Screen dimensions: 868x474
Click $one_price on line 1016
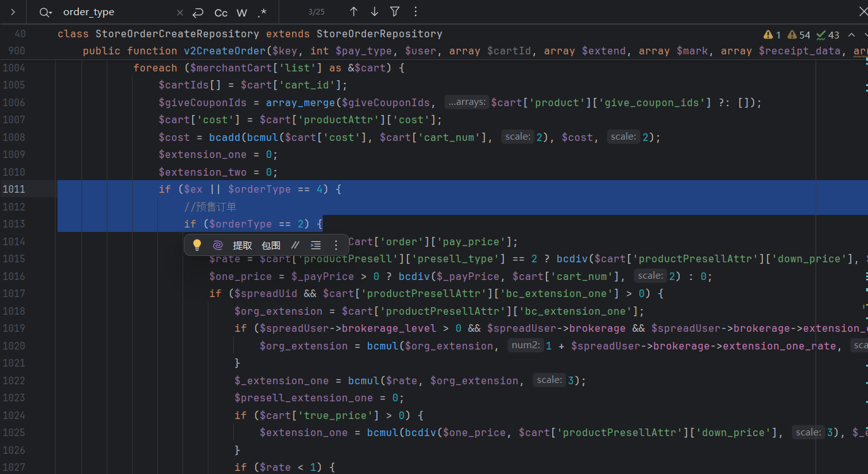coord(241,276)
